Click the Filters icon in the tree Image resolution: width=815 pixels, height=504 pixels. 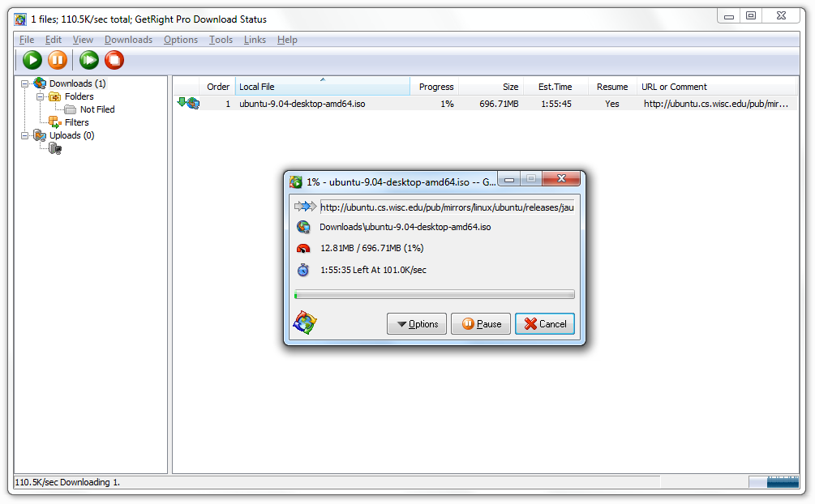point(54,122)
